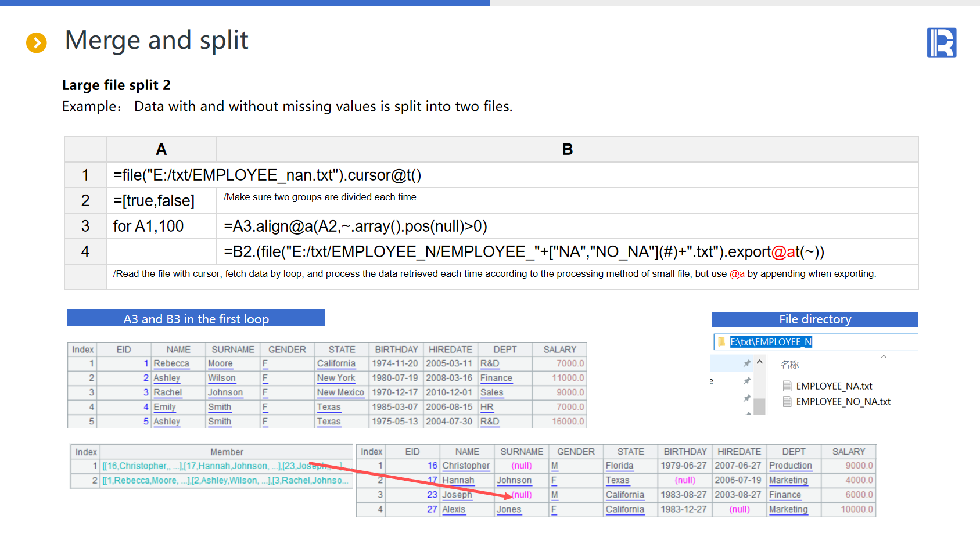This screenshot has height=551, width=980.
Task: Select column header B in the grid
Action: [567, 150]
